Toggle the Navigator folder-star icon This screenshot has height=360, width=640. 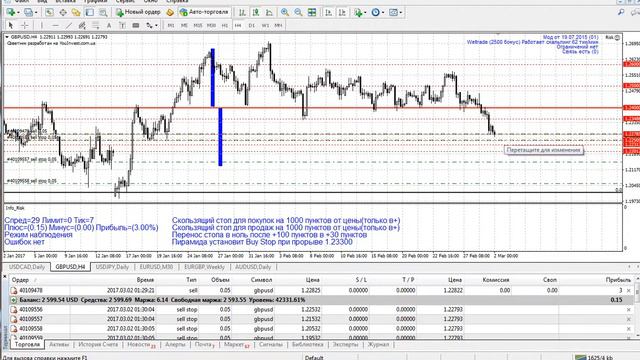tap(76, 12)
